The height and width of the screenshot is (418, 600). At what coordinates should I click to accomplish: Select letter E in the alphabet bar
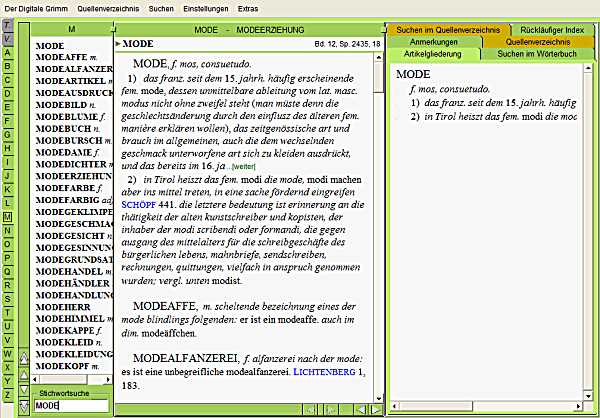[x=7, y=108]
